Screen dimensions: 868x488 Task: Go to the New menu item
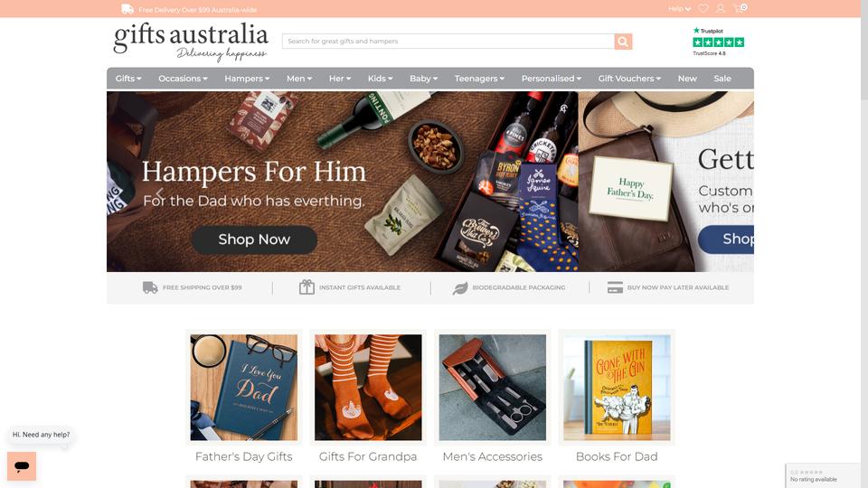pyautogui.click(x=687, y=79)
